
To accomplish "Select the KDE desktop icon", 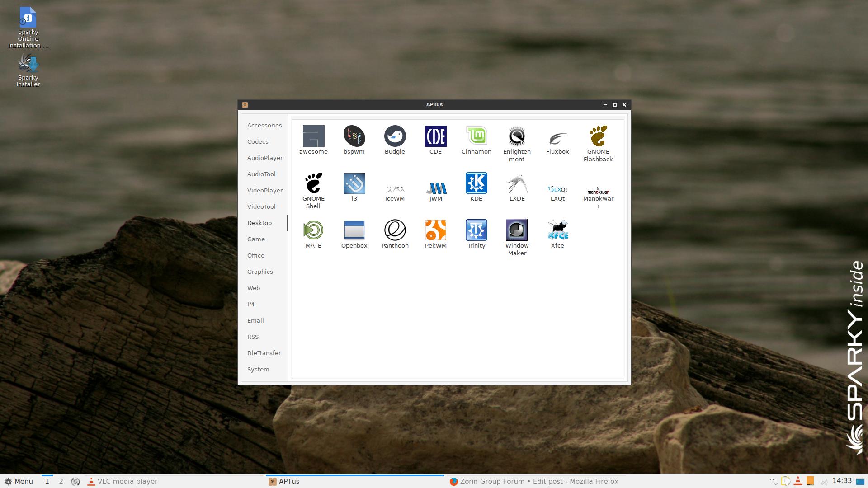I will (476, 183).
